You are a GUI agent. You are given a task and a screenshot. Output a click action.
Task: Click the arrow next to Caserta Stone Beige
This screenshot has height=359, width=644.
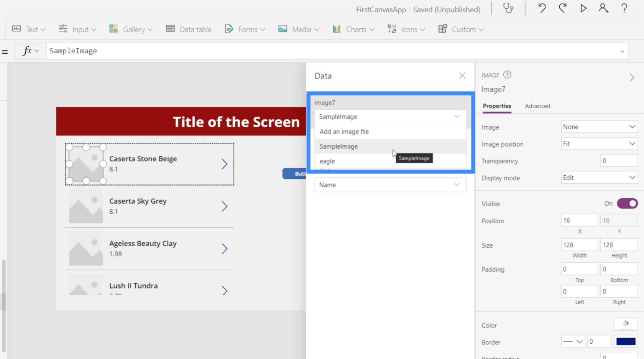tap(225, 164)
